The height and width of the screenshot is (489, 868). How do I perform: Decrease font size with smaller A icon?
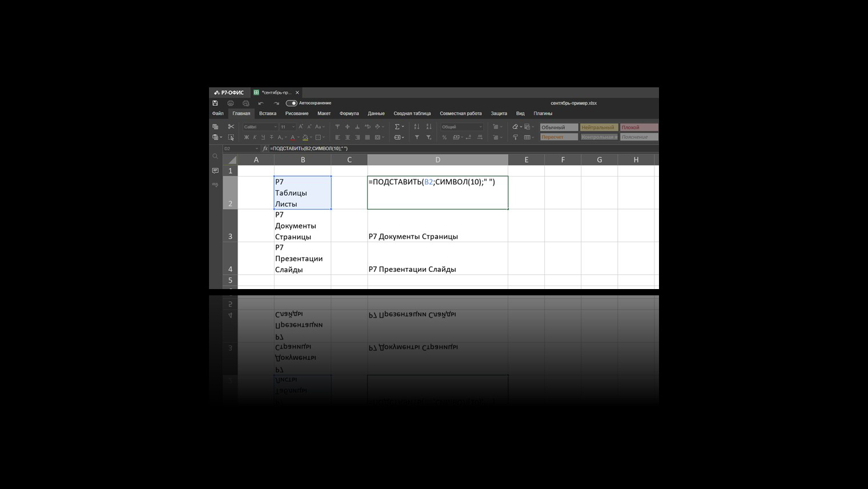coord(310,127)
